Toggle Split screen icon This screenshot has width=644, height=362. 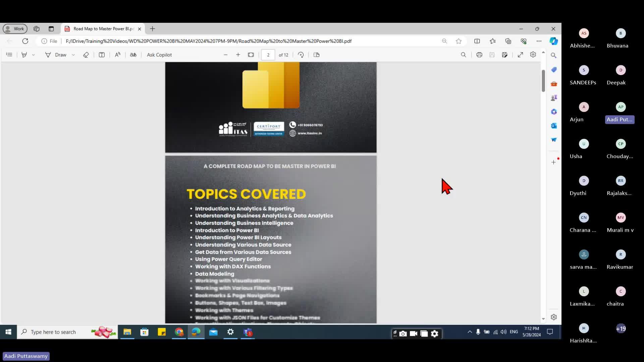pyautogui.click(x=477, y=41)
